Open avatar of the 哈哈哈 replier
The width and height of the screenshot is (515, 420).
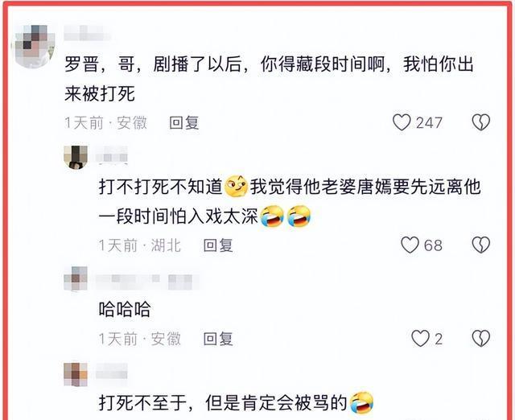click(76, 278)
